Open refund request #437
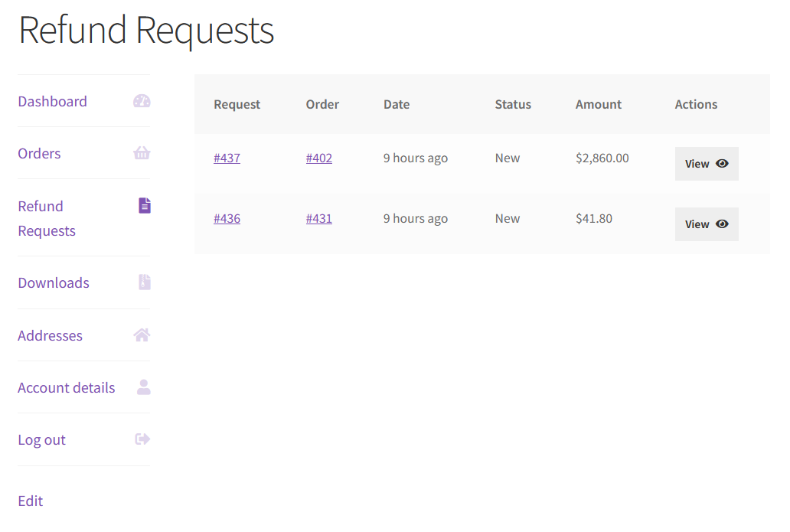The height and width of the screenshot is (532, 790). (x=227, y=158)
